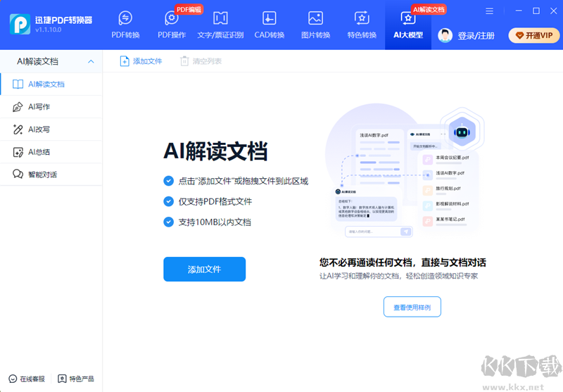The image size is (563, 392).
Task: Close the application window
Action: 554,11
